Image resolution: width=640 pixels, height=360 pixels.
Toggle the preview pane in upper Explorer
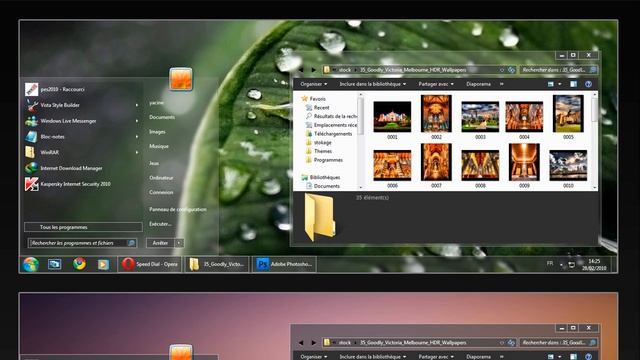(x=573, y=84)
